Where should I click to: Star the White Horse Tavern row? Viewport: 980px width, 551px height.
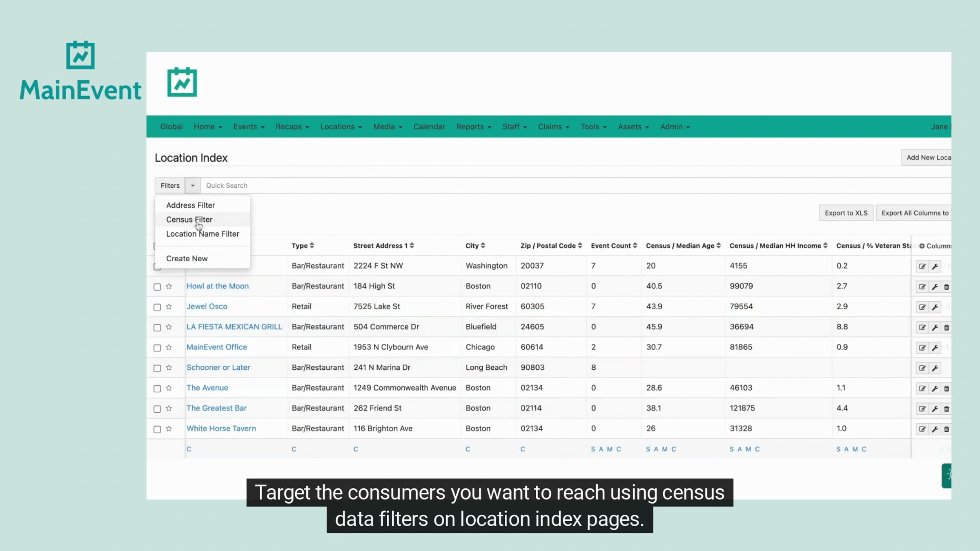[x=169, y=429]
